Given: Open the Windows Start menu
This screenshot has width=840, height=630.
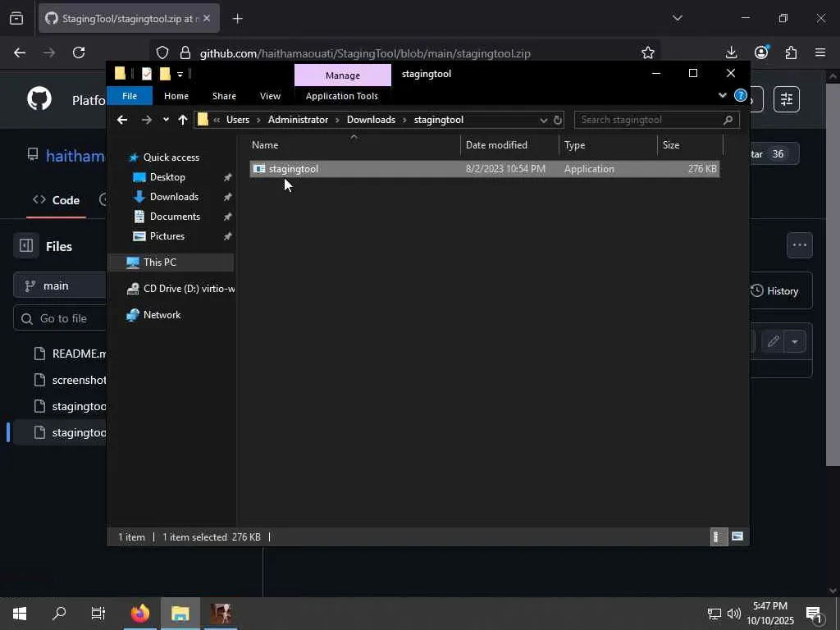Looking at the screenshot, I should (20, 614).
